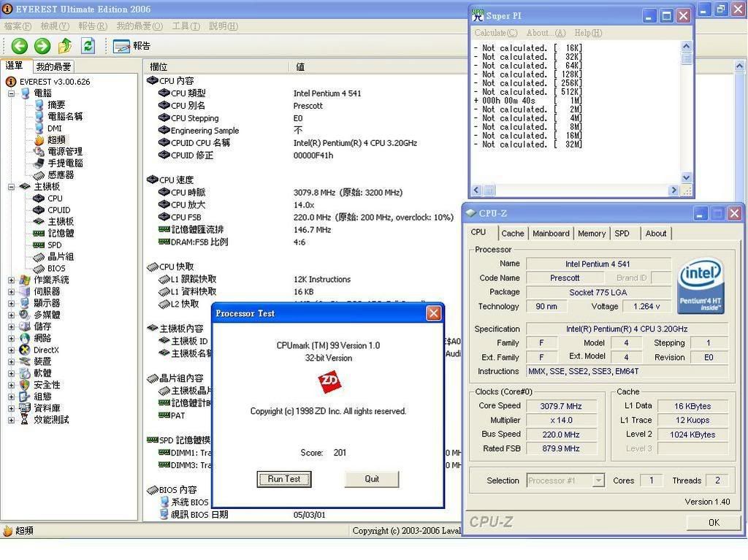748x560 pixels.
Task: Open the 電腦名稱 tree item
Action: click(65, 116)
